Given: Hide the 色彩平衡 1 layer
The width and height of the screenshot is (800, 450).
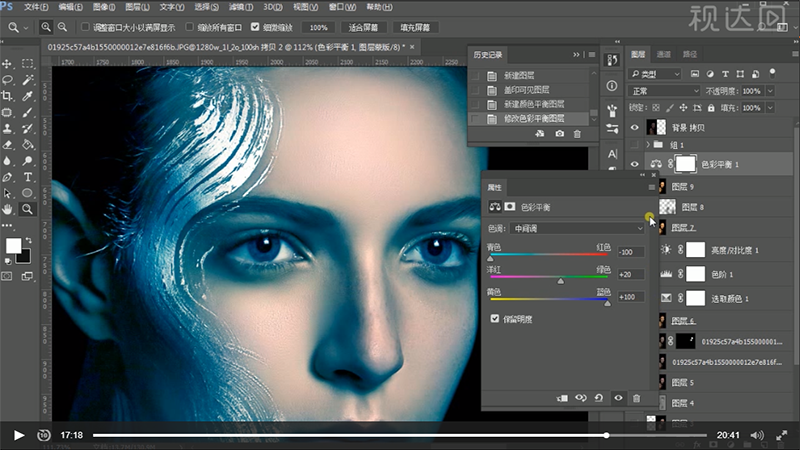Looking at the screenshot, I should (634, 164).
